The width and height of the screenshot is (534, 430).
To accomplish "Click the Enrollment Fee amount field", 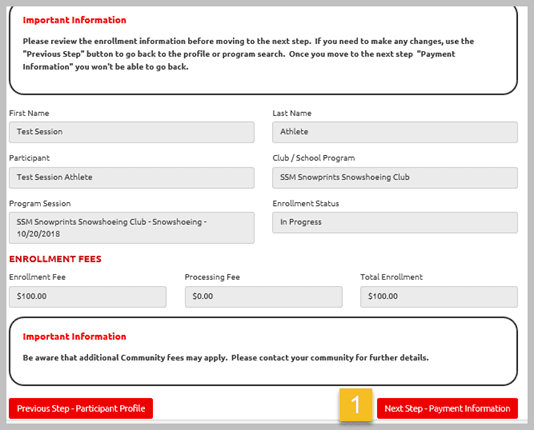I will click(88, 297).
